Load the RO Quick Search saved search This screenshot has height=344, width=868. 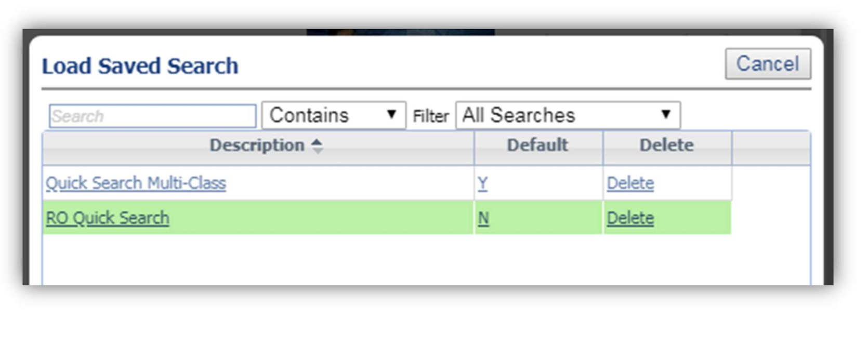coord(108,218)
